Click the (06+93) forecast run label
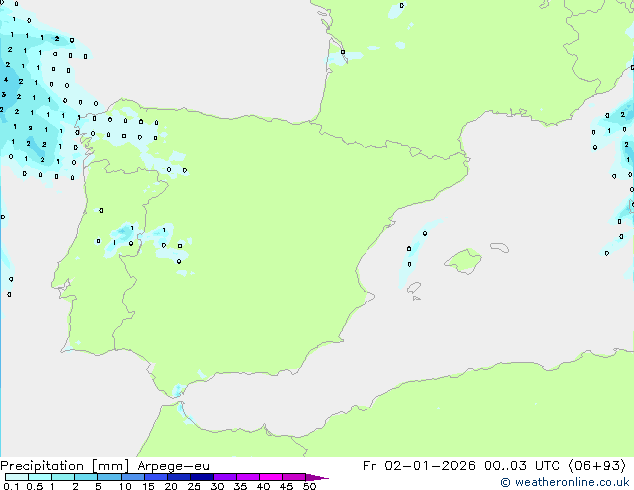This screenshot has width=634, height=490. pos(597,465)
